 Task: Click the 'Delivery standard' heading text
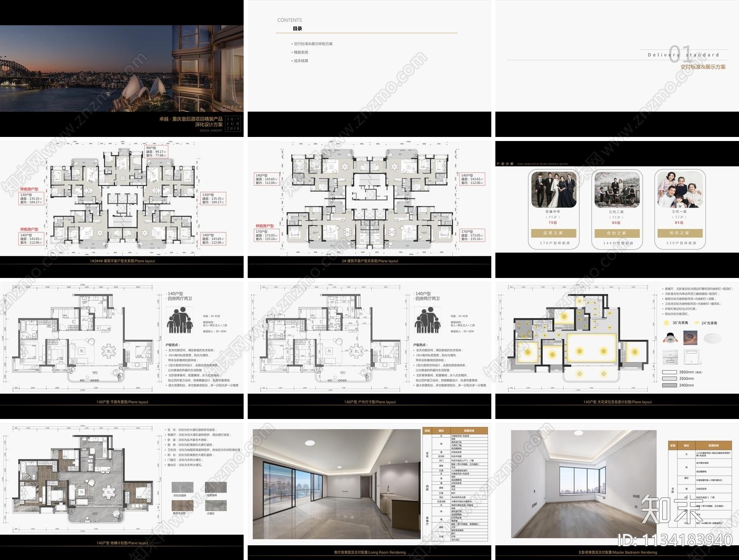[683, 55]
